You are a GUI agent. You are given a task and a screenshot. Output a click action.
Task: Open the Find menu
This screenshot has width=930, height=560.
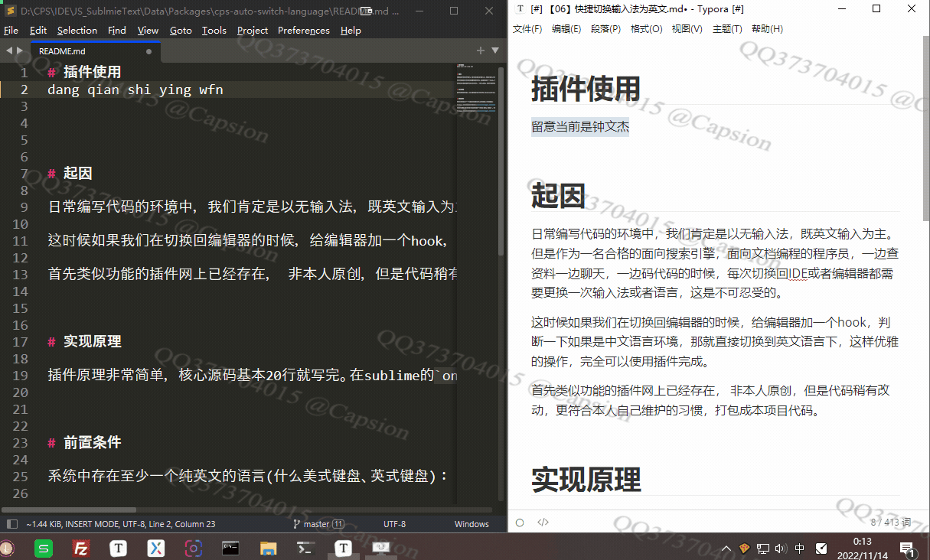coord(117,31)
